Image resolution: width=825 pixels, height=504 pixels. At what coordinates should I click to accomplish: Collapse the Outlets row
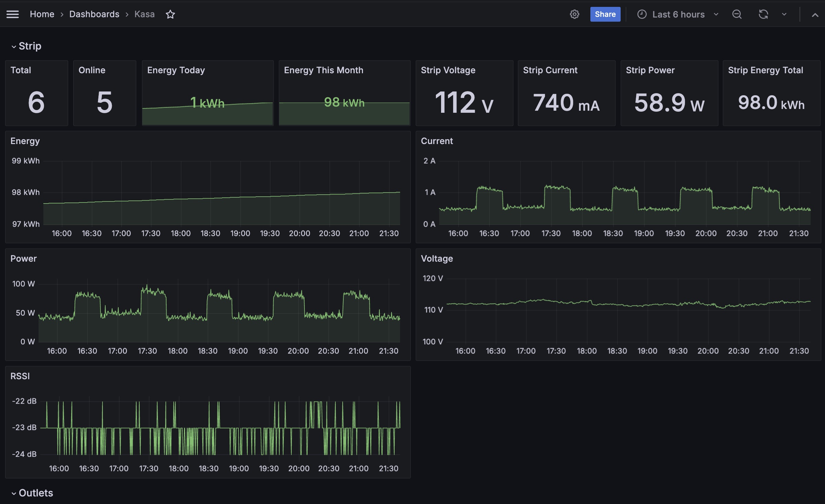tap(14, 493)
